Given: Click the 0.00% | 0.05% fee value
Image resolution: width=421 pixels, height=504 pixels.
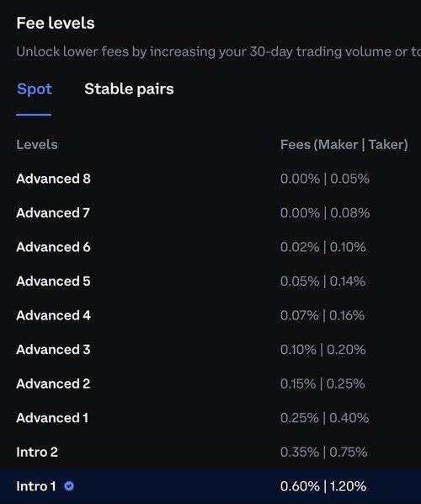Looking at the screenshot, I should 325,179.
